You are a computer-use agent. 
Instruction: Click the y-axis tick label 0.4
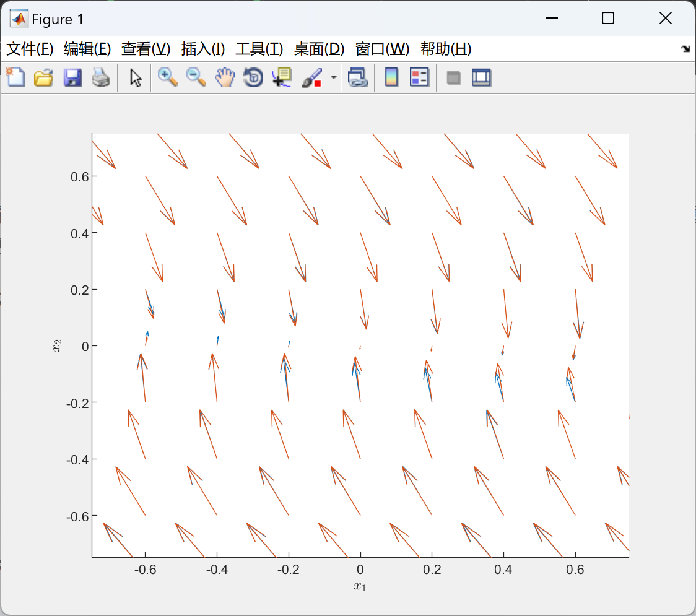79,233
